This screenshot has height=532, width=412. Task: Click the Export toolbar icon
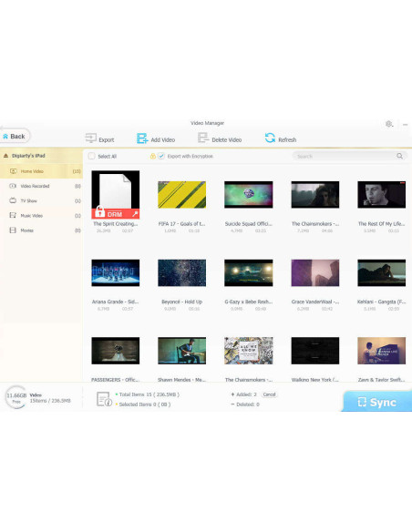90,138
